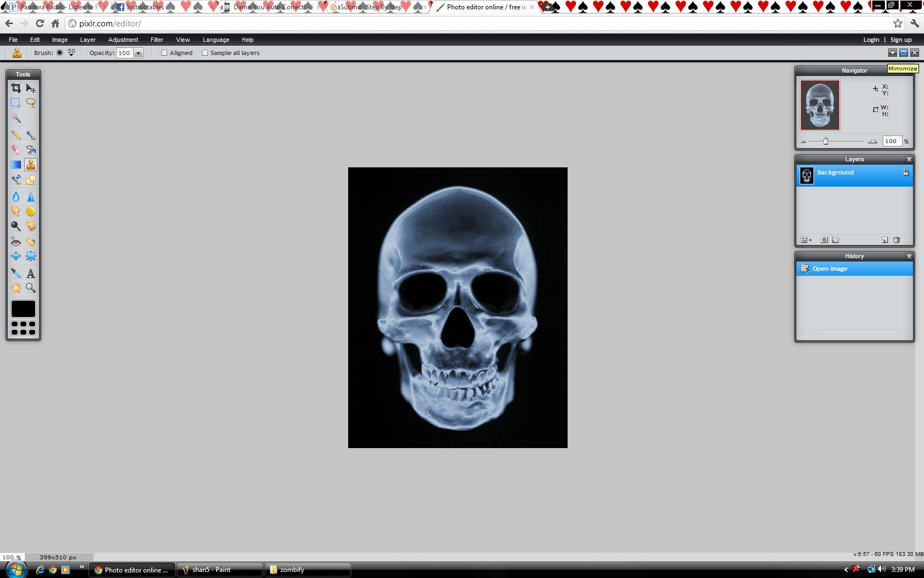Open the layer settings toggle in Layers panel
Image resolution: width=924 pixels, height=578 pixels.
point(806,240)
